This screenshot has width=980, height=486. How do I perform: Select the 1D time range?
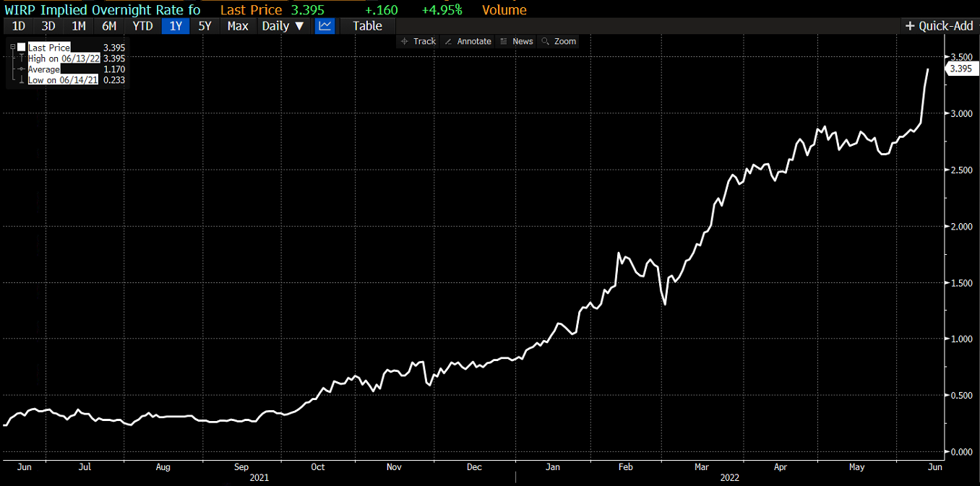pyautogui.click(x=18, y=26)
